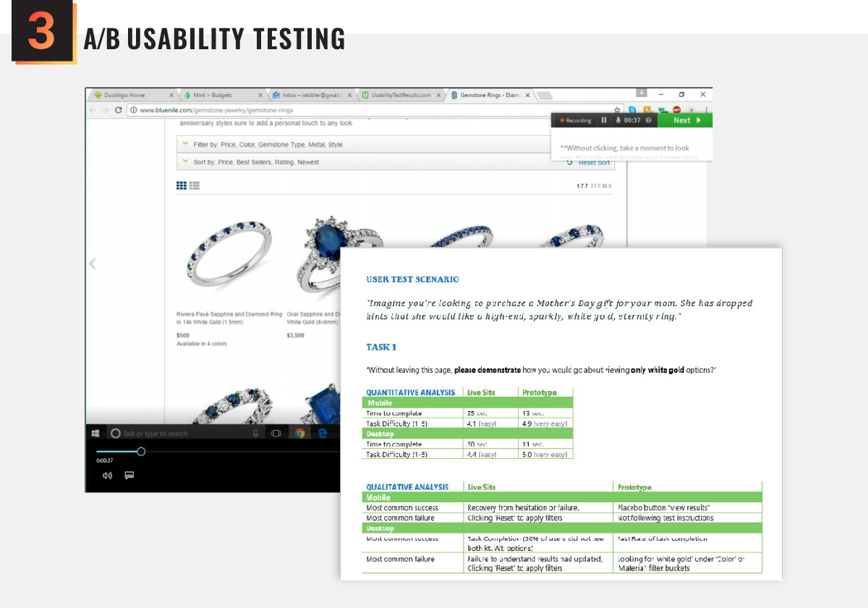The width and height of the screenshot is (868, 608).
Task: Switch to UsabilityTestResults.com tab
Action: (401, 95)
